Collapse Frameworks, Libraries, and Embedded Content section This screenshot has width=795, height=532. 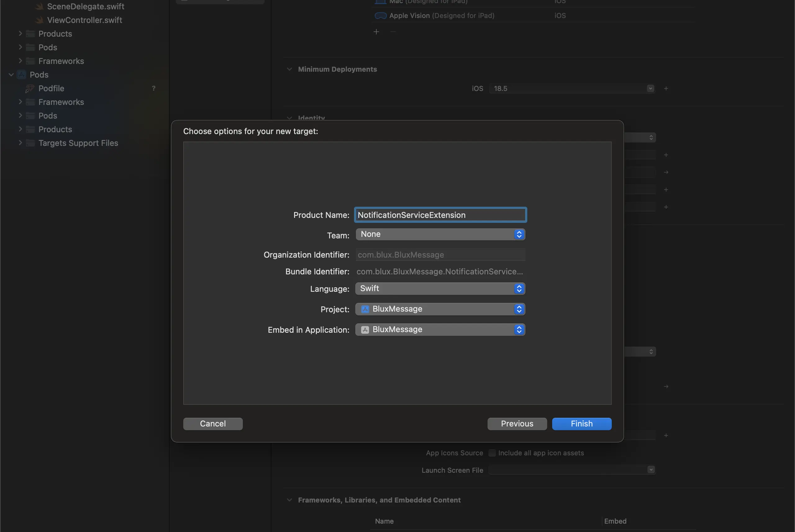point(289,500)
